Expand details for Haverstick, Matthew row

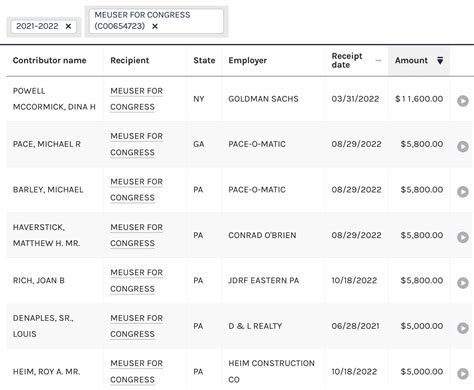point(463,237)
